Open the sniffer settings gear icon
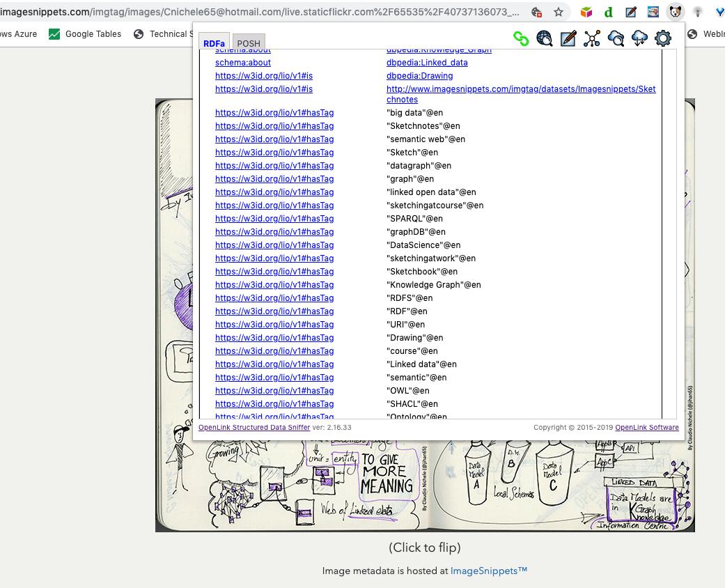The image size is (725, 588). [x=663, y=38]
